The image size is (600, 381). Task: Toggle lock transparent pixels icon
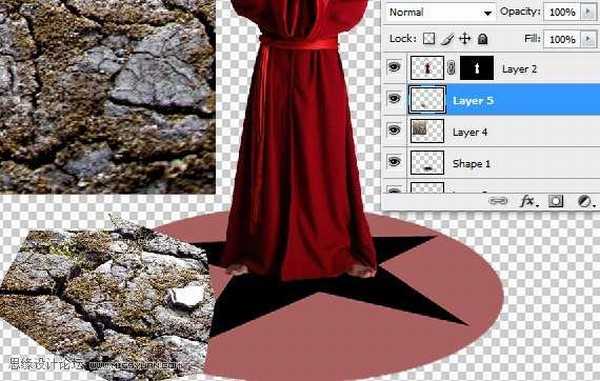[x=429, y=39]
